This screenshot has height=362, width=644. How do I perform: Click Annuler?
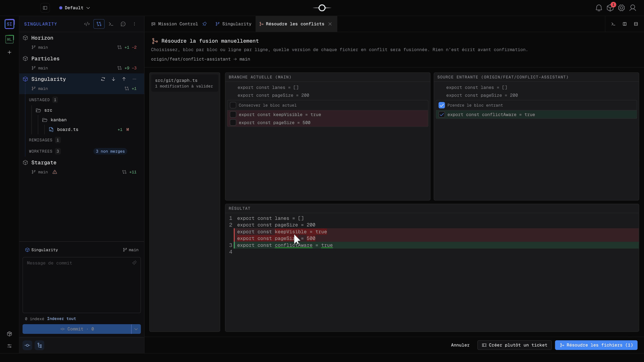[460, 345]
